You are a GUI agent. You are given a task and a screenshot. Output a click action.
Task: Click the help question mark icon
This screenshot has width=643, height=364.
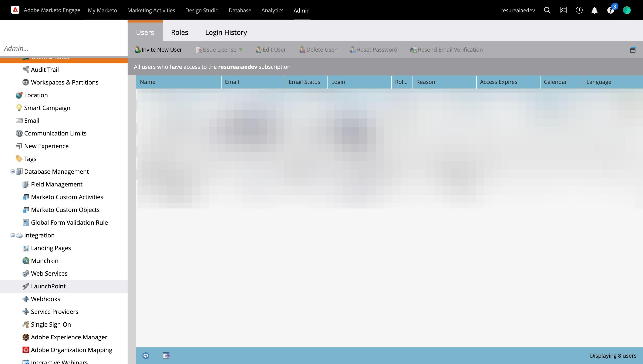pyautogui.click(x=610, y=10)
